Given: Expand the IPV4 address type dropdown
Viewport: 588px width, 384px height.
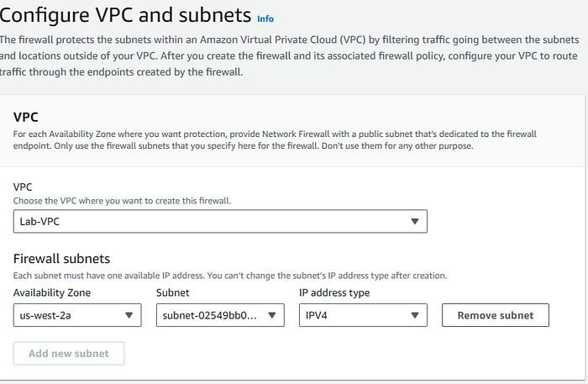Looking at the screenshot, I should point(363,315).
